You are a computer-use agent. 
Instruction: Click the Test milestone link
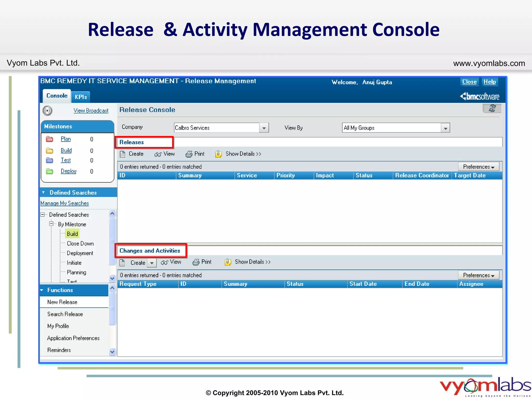[x=66, y=160]
